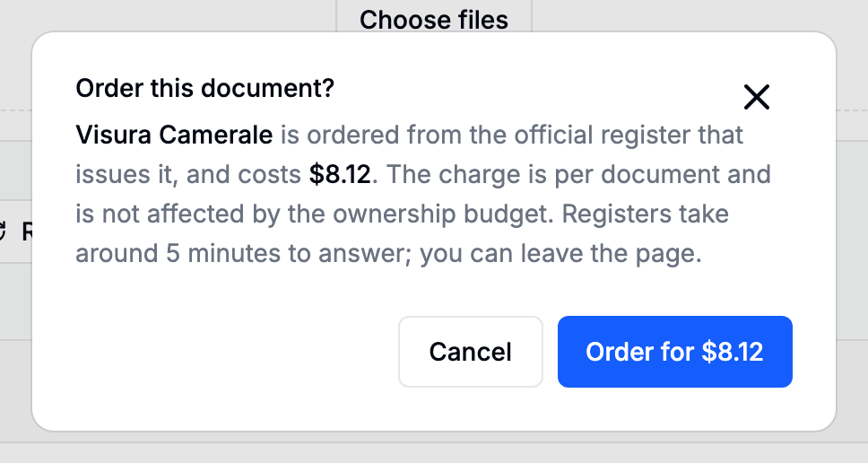Click the Choose files button
This screenshot has height=463, width=868.
click(434, 18)
